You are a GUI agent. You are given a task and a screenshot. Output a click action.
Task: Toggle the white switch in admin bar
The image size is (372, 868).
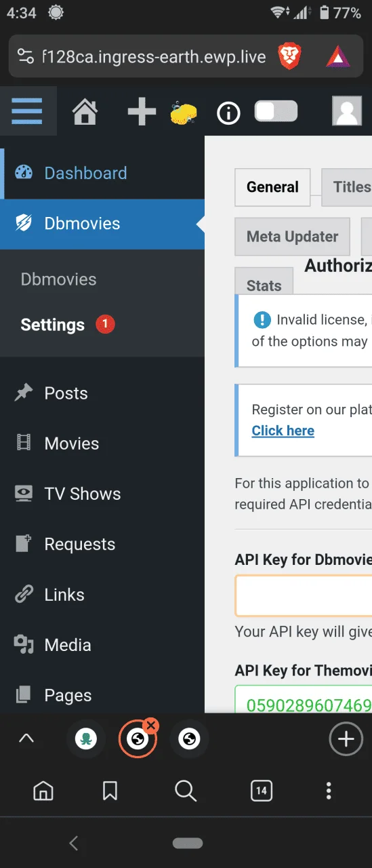coord(276,111)
